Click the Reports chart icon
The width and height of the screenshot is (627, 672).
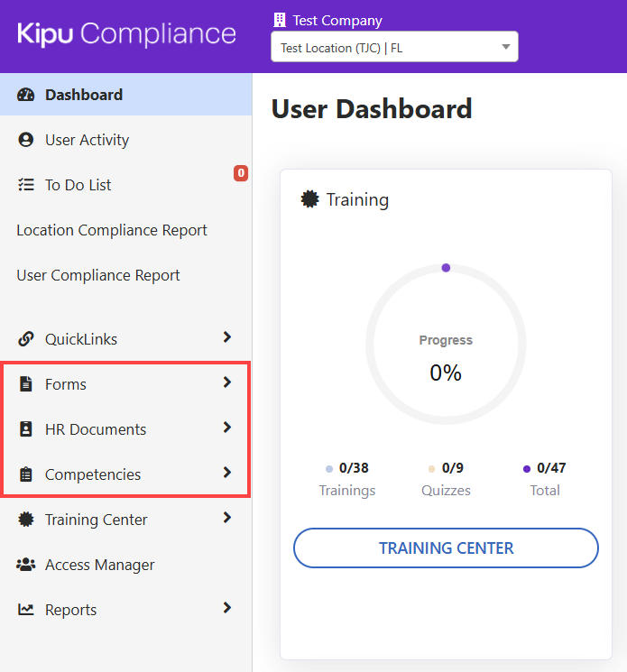[x=26, y=610]
